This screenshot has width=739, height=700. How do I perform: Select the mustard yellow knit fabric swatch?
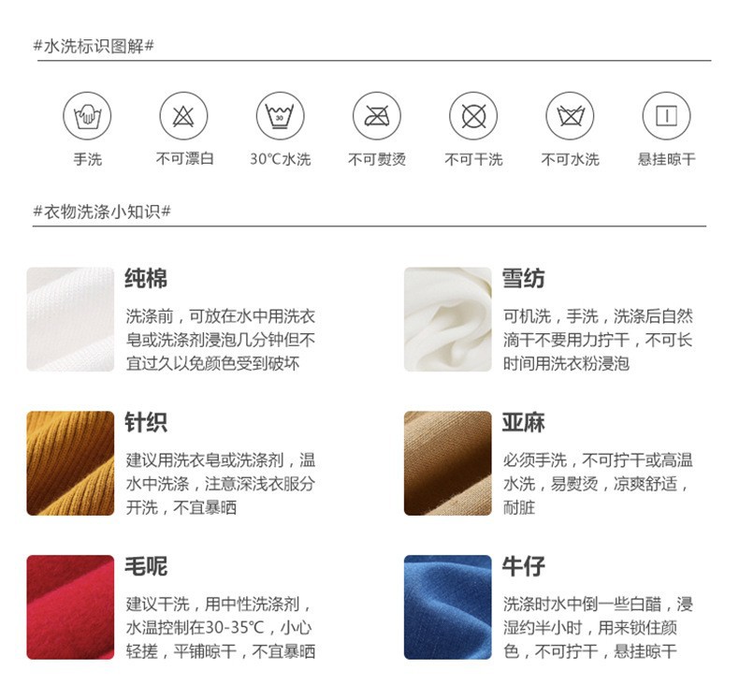pos(70,463)
